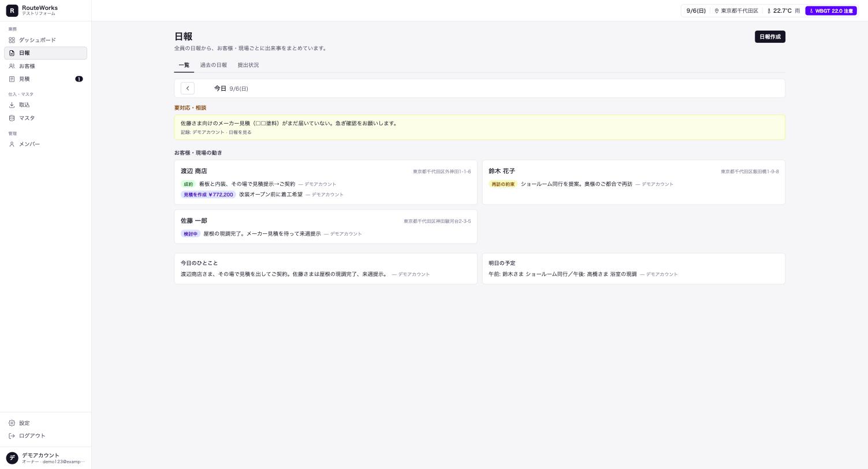868x469 pixels.
Task: Click the メンバー person icon
Action: [x=12, y=144]
